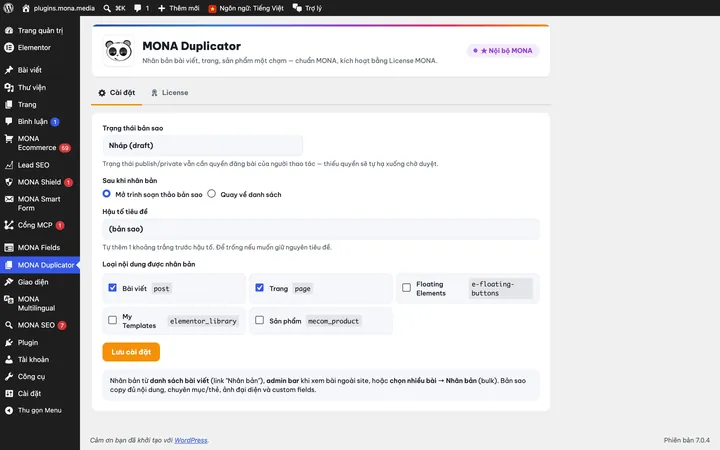Click the Phiên bản 7.0.4 text
The height and width of the screenshot is (450, 720).
(x=686, y=440)
